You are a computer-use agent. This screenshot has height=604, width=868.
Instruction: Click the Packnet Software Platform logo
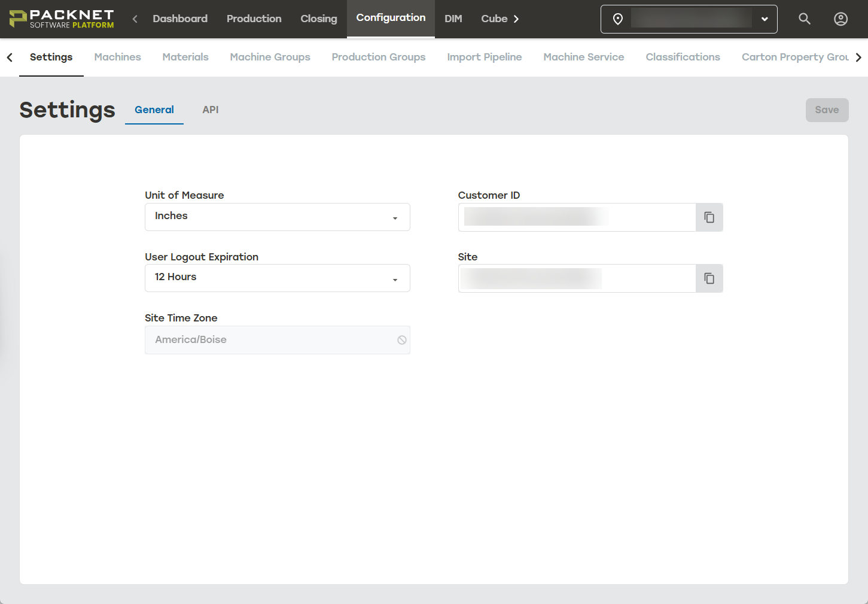click(x=62, y=19)
